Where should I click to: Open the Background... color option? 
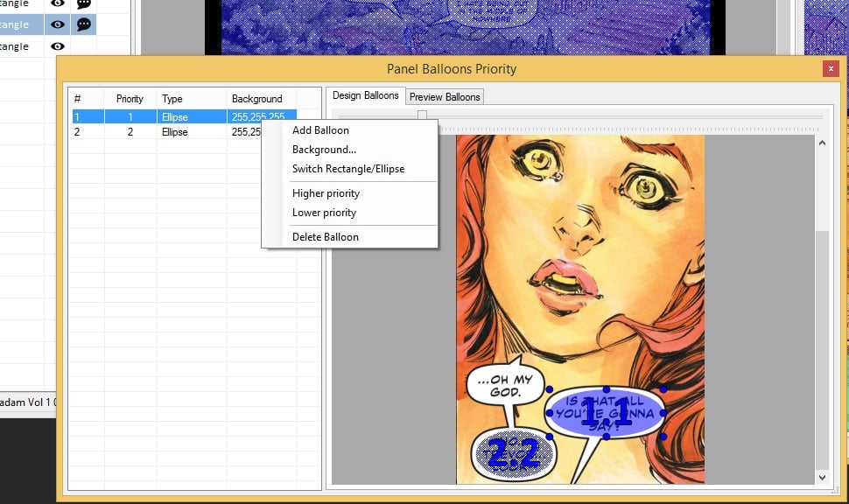pos(324,150)
